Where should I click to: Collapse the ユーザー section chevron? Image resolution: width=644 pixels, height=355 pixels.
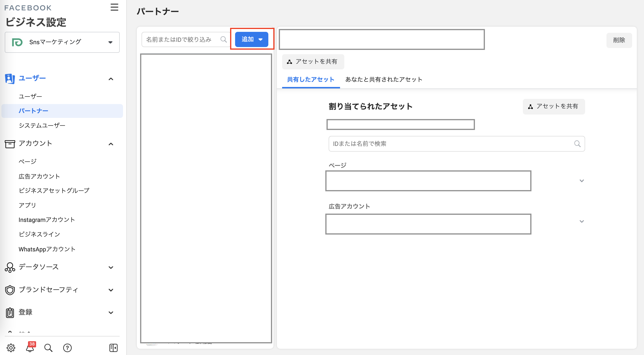pos(111,79)
